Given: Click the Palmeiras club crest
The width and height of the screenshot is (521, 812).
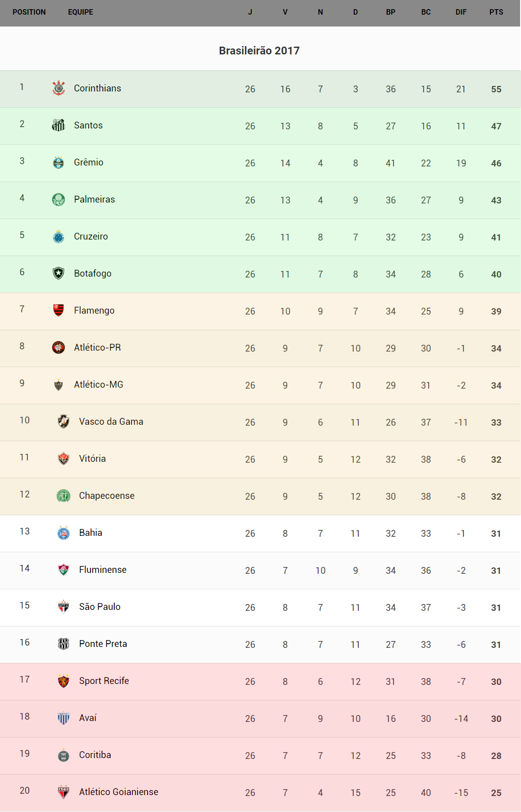Looking at the screenshot, I should tap(58, 199).
